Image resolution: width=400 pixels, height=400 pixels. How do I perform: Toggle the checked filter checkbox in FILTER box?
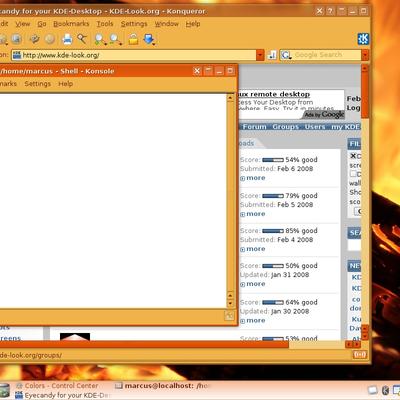tap(353, 156)
